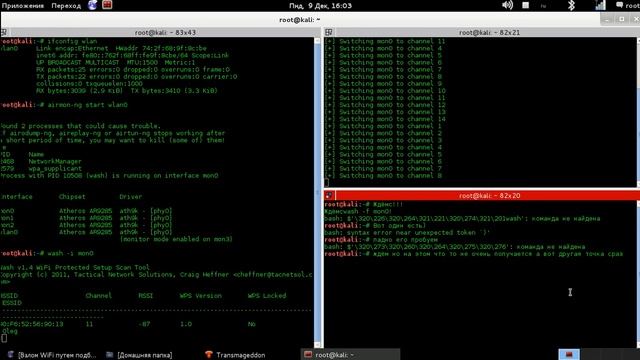Viewport: 640px width, 360px height.
Task: Open the Переход menu in top panel
Action: click(66, 6)
